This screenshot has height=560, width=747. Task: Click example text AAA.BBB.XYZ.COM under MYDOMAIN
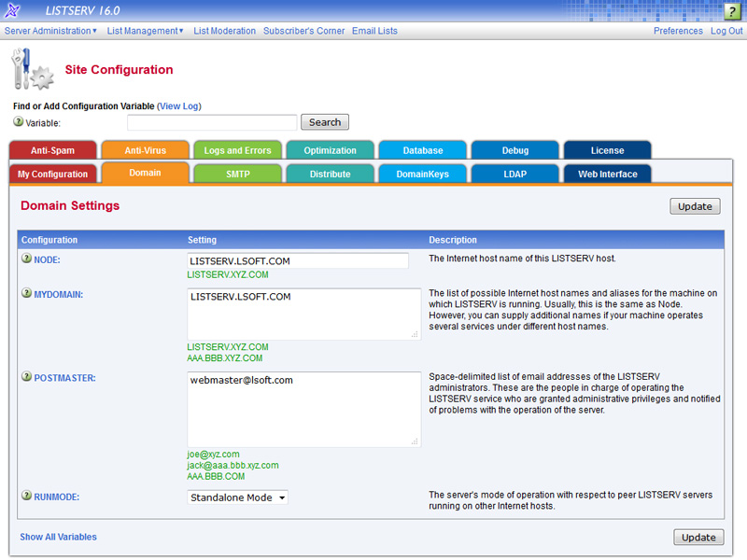pyautogui.click(x=224, y=358)
